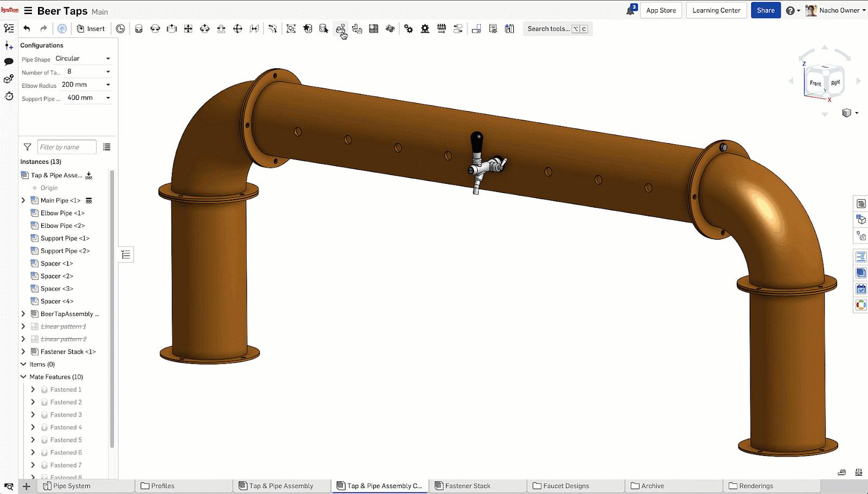Open the Faucet Designs folder tab

point(565,486)
